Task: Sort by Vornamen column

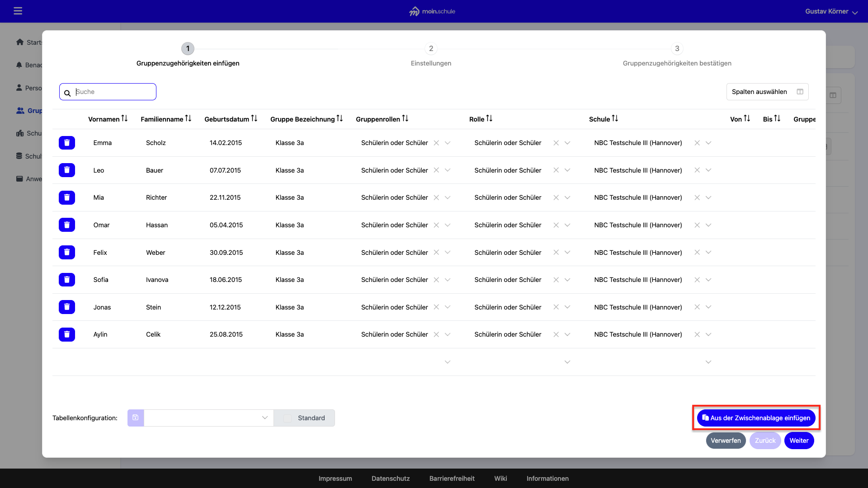Action: [124, 119]
